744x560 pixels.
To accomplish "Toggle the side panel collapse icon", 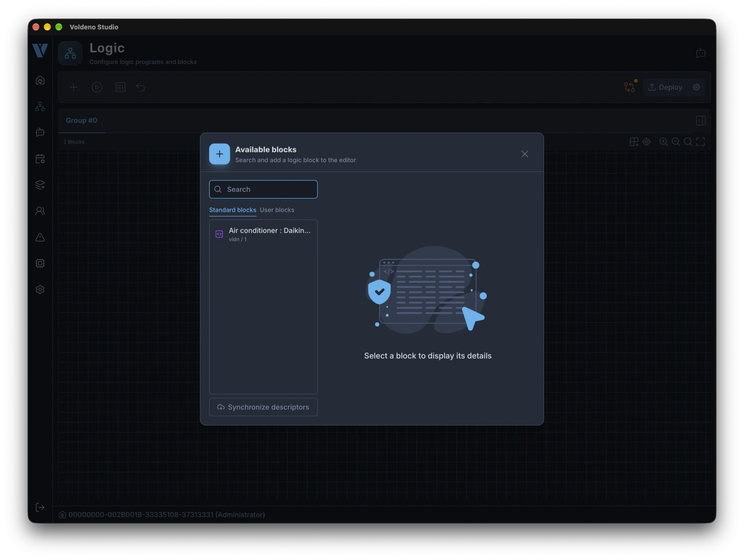I will 701,120.
